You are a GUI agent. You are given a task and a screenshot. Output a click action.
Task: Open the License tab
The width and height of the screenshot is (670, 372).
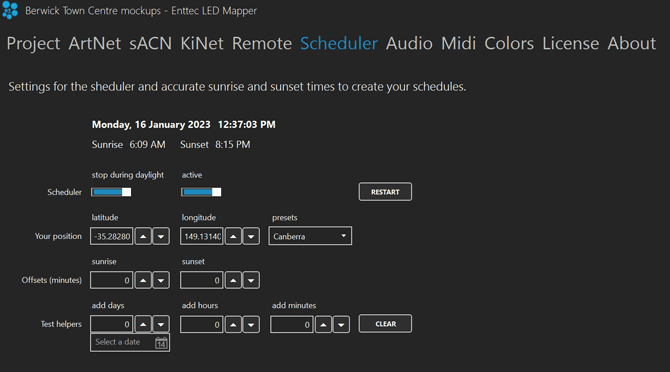(x=570, y=43)
